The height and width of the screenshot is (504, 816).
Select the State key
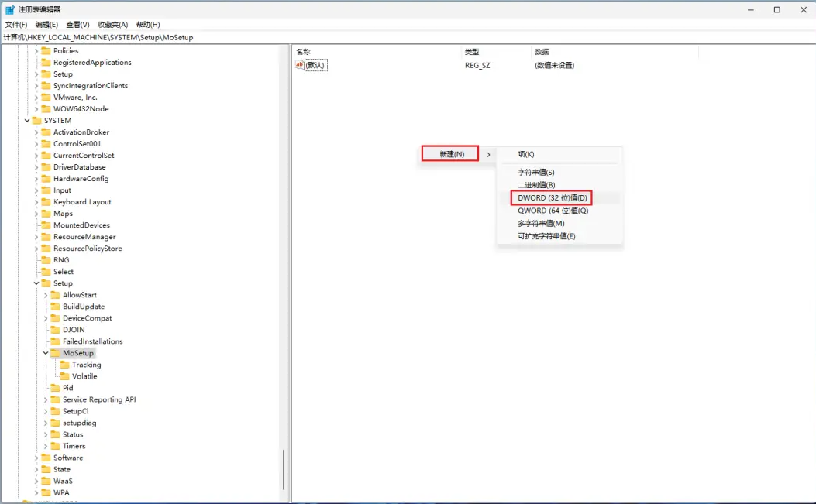coord(61,469)
